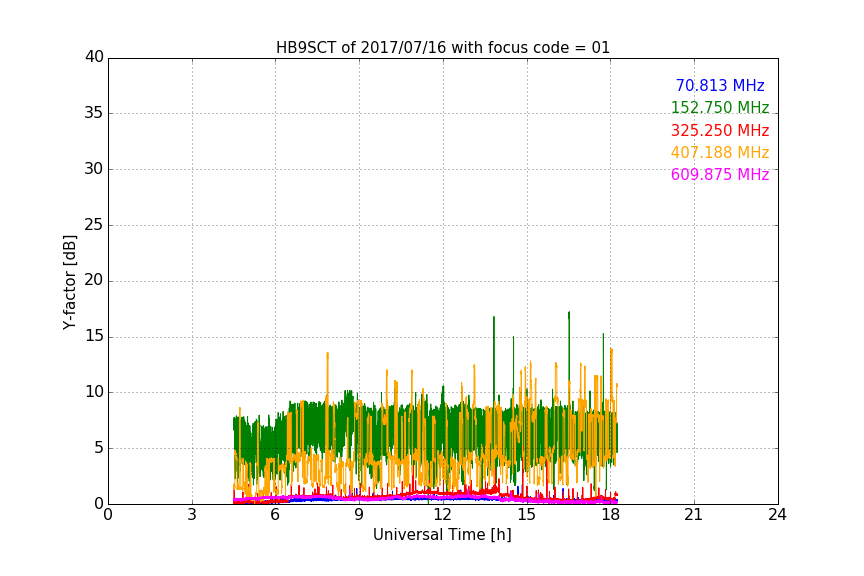864x576 pixels.
Task: Click the 'Universal Time [h]' axis label
Action: pos(442,535)
